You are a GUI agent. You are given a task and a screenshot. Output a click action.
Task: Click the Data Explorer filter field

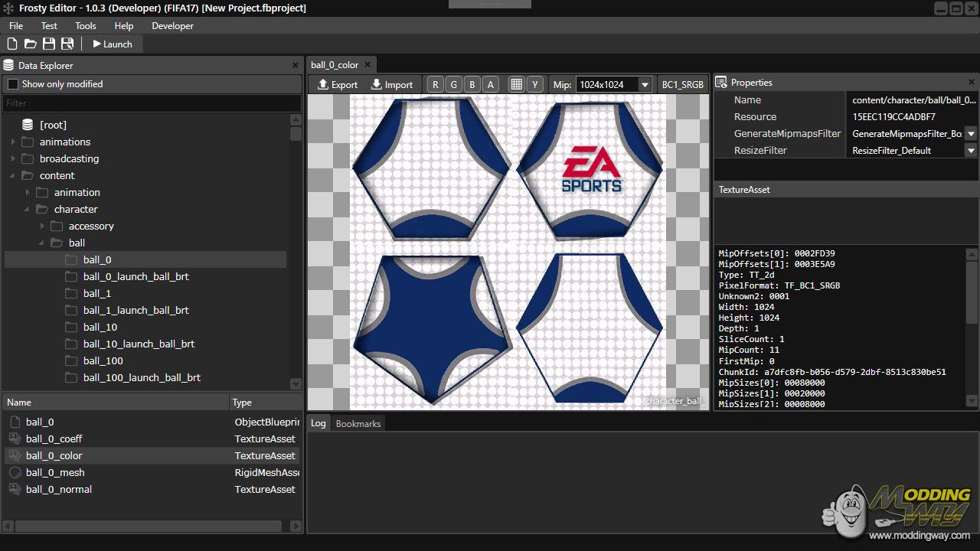pyautogui.click(x=152, y=103)
